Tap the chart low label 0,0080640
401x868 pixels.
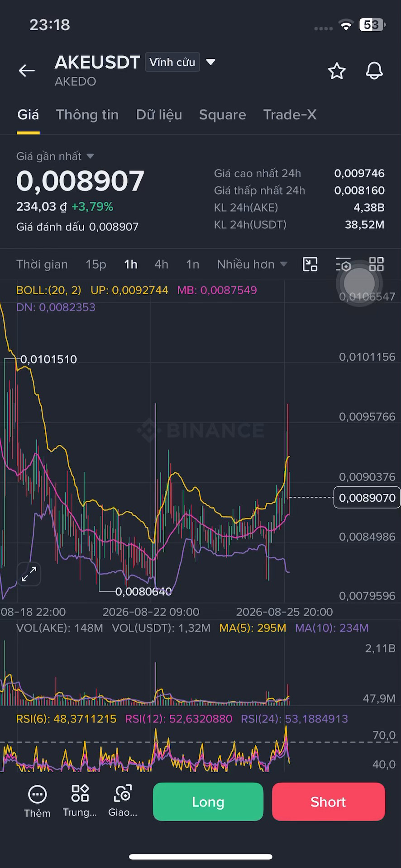pos(143,591)
